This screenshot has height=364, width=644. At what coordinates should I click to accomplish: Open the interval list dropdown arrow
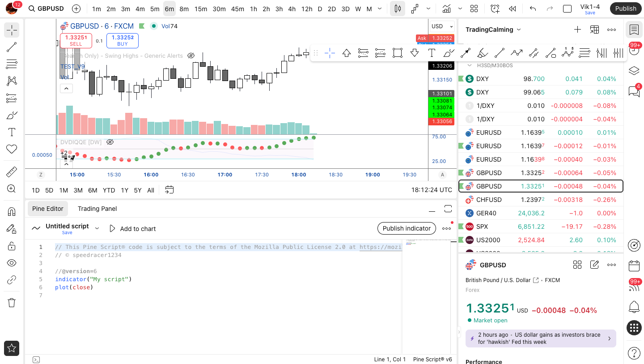[x=380, y=9]
